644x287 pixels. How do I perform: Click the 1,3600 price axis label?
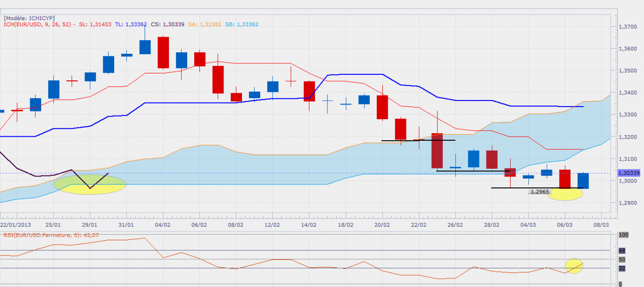(628, 48)
